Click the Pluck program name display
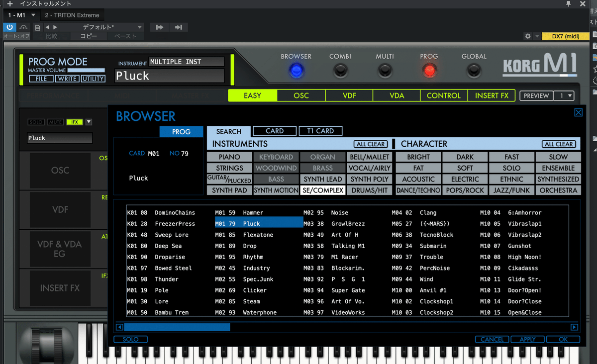This screenshot has width=597, height=364. tap(169, 76)
